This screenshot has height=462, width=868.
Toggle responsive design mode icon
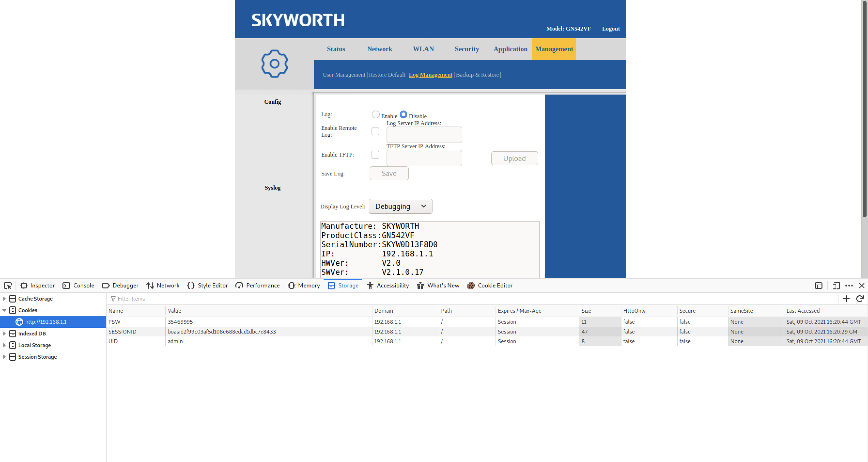tap(836, 286)
